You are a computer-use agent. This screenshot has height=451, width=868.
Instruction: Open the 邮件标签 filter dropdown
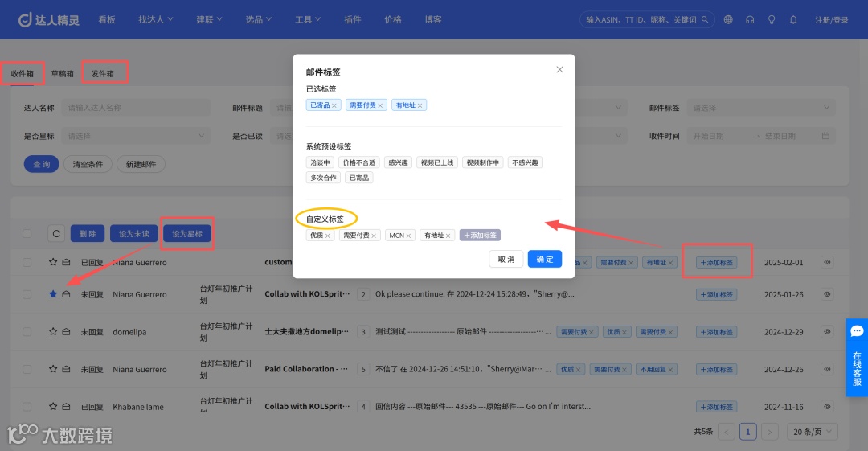761,108
